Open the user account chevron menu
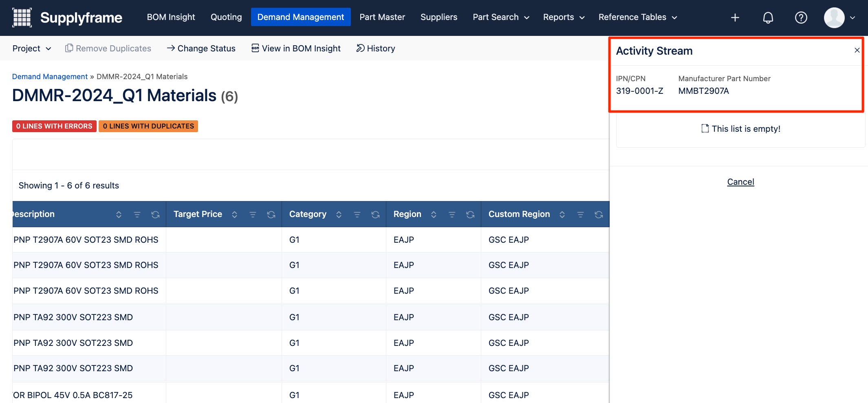The height and width of the screenshot is (403, 868). [853, 18]
